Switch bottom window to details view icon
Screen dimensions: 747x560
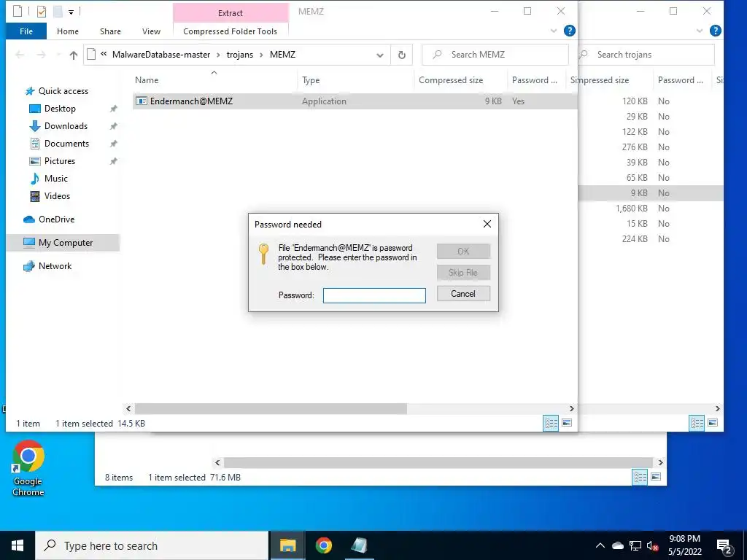point(640,477)
